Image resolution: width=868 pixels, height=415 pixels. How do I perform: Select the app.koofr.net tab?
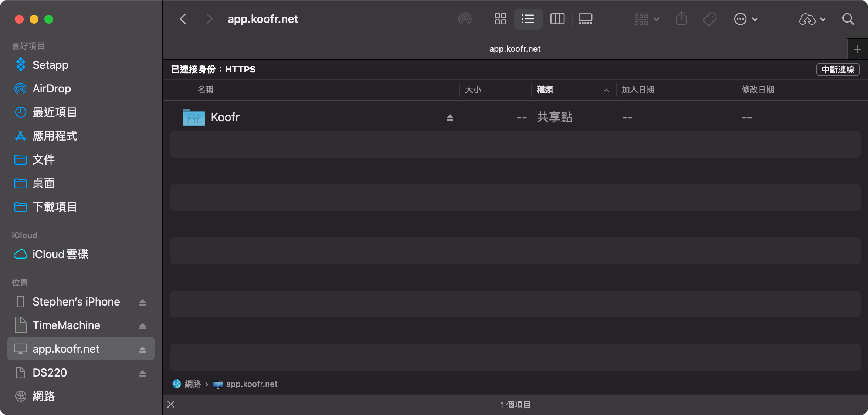point(515,49)
